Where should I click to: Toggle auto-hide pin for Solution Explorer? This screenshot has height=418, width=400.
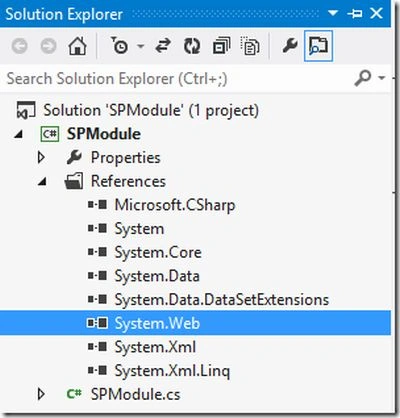click(x=354, y=14)
